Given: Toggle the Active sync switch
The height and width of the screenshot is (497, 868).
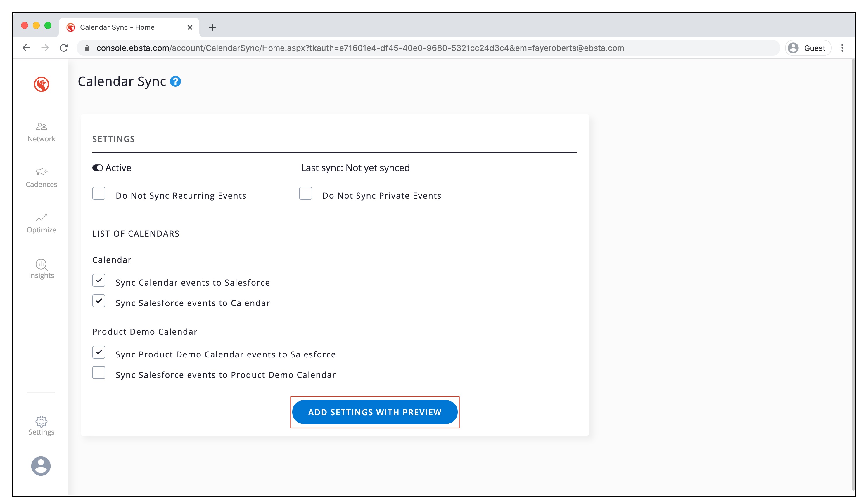Looking at the screenshot, I should (x=98, y=168).
